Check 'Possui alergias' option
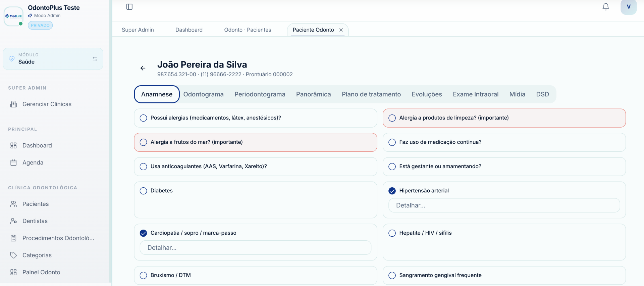This screenshot has width=644, height=286. click(143, 118)
